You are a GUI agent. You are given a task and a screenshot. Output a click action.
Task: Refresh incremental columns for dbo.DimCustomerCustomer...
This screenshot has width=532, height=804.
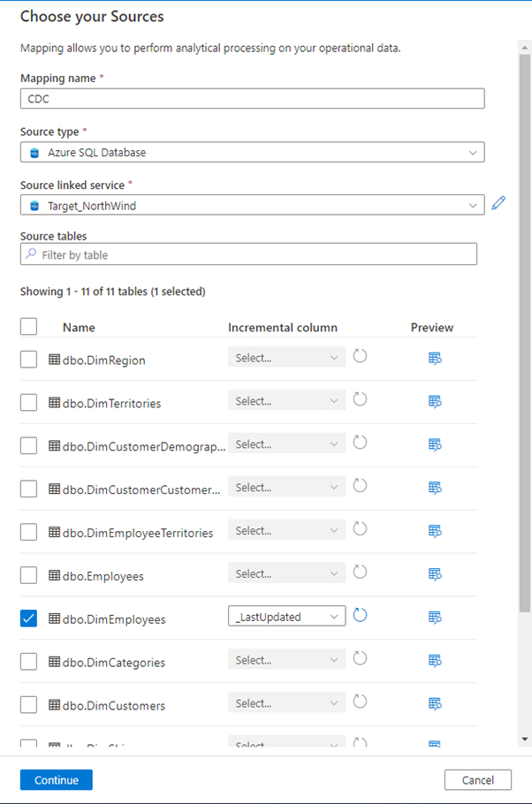click(x=361, y=485)
